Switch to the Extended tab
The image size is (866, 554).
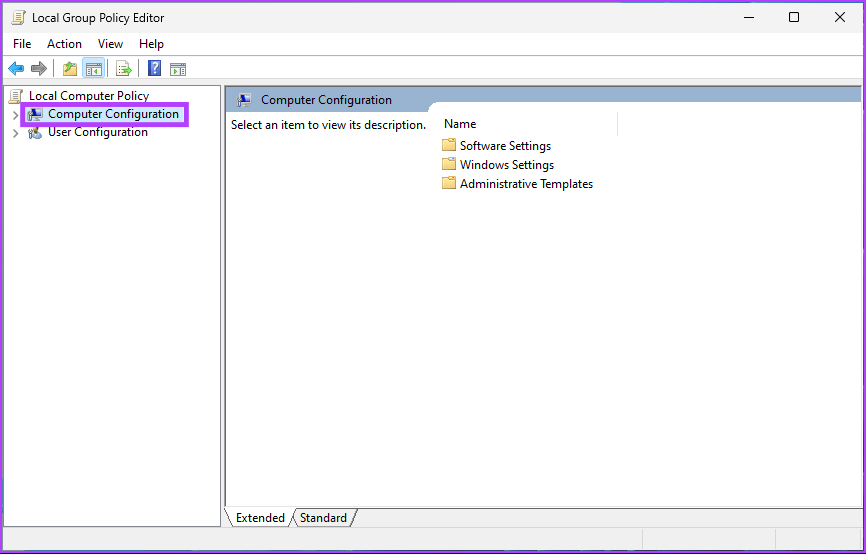[x=260, y=518]
